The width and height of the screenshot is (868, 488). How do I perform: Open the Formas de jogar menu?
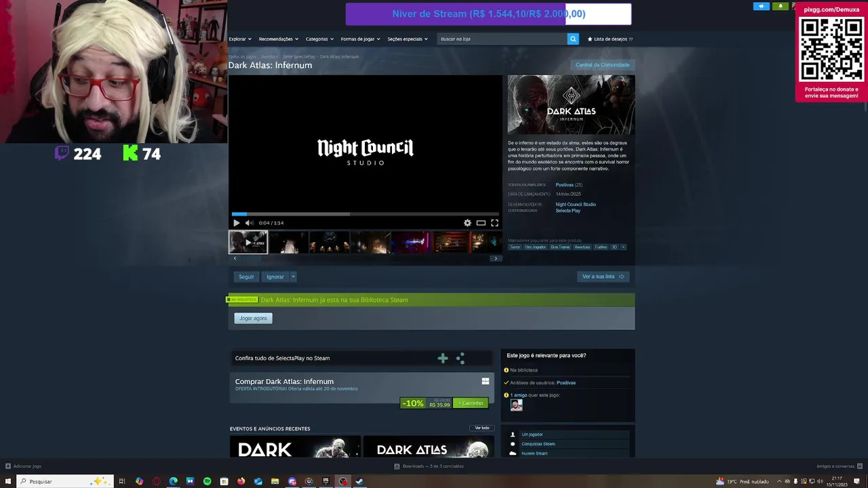pyautogui.click(x=360, y=39)
